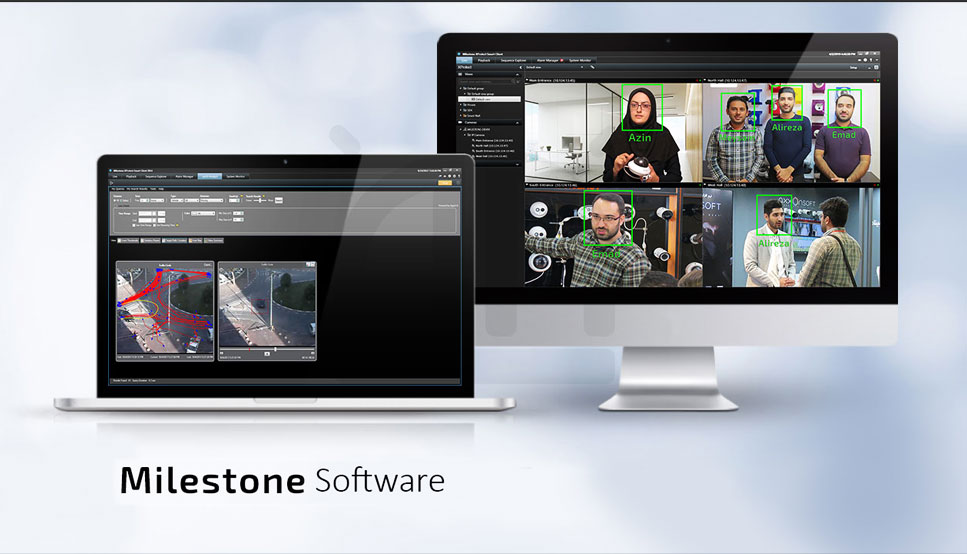
Task: Click Setup button on monitor's top right
Action: 852,67
